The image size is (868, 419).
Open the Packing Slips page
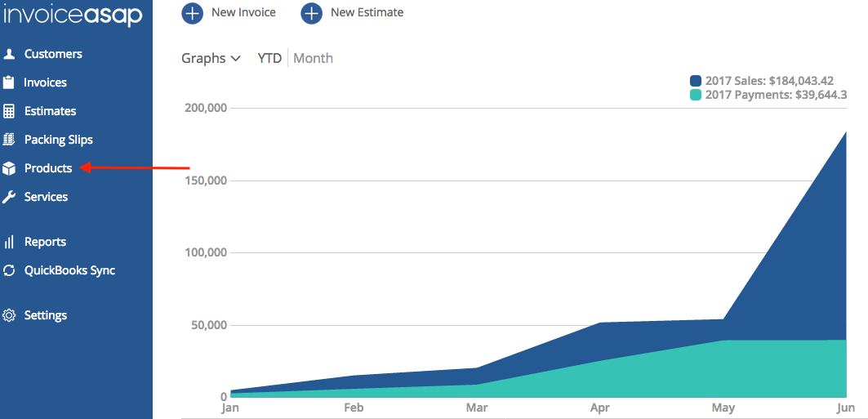pyautogui.click(x=58, y=140)
